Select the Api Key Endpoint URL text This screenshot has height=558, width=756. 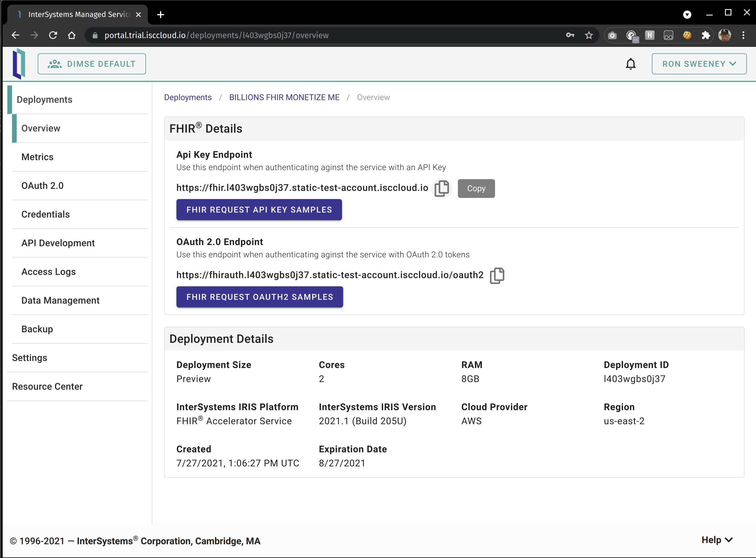pos(302,188)
